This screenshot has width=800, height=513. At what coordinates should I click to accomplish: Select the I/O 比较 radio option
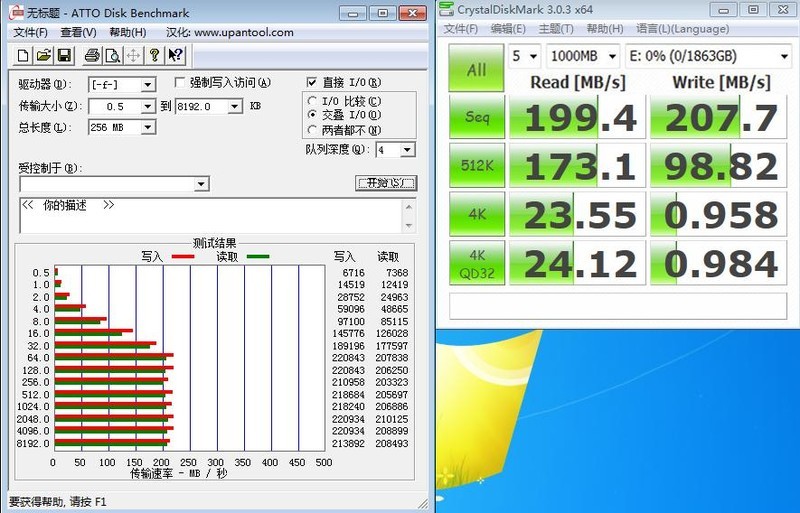(x=313, y=101)
